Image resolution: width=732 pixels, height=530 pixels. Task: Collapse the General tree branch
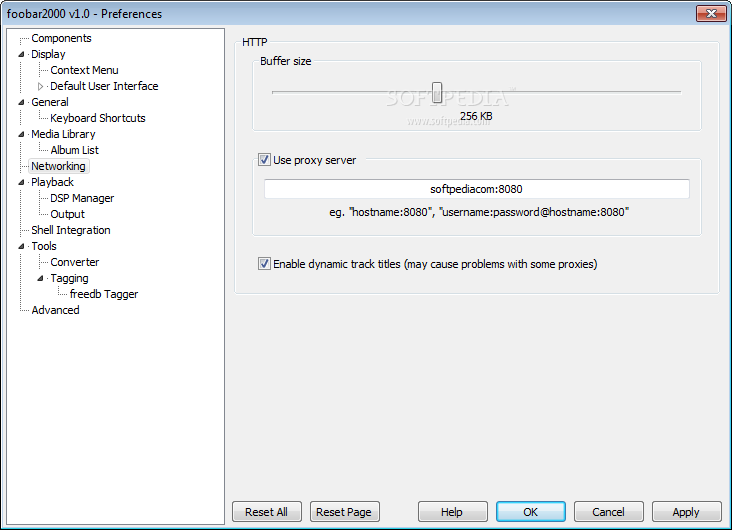(x=21, y=102)
